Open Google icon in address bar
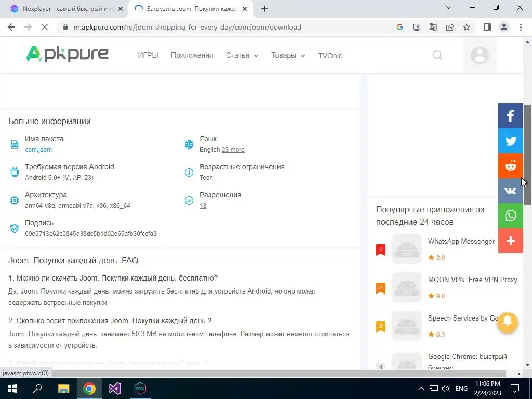The width and height of the screenshot is (532, 399). point(400,27)
